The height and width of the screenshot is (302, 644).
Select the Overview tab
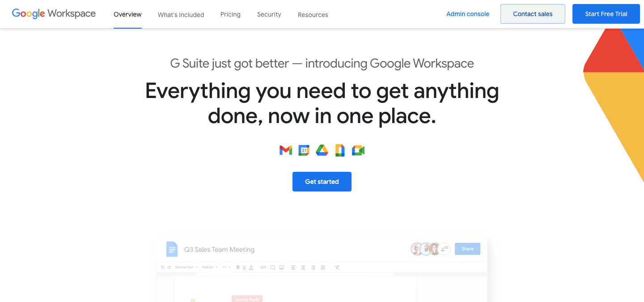pyautogui.click(x=127, y=14)
